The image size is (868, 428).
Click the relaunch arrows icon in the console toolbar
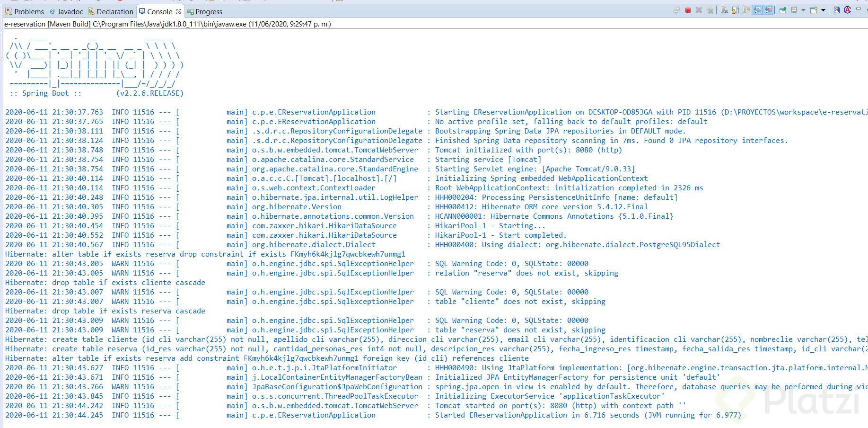(x=677, y=10)
